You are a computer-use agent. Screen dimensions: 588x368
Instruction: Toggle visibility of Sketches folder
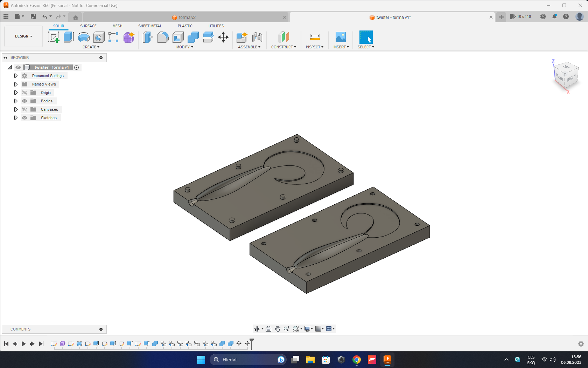tap(24, 118)
